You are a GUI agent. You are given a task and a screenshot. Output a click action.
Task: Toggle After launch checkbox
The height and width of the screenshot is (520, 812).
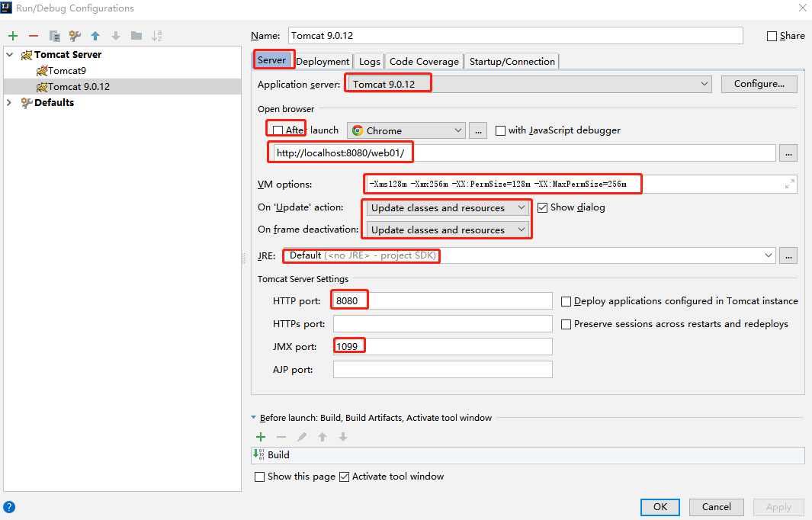(278, 130)
